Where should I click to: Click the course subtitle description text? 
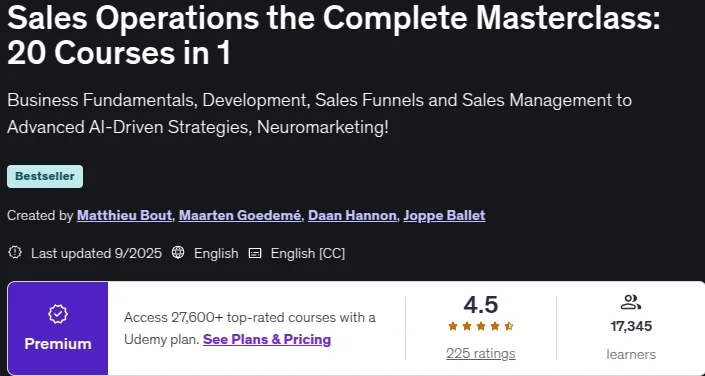319,114
